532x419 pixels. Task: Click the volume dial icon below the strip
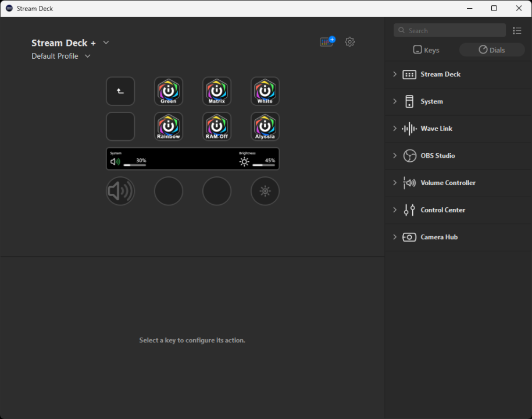click(120, 191)
